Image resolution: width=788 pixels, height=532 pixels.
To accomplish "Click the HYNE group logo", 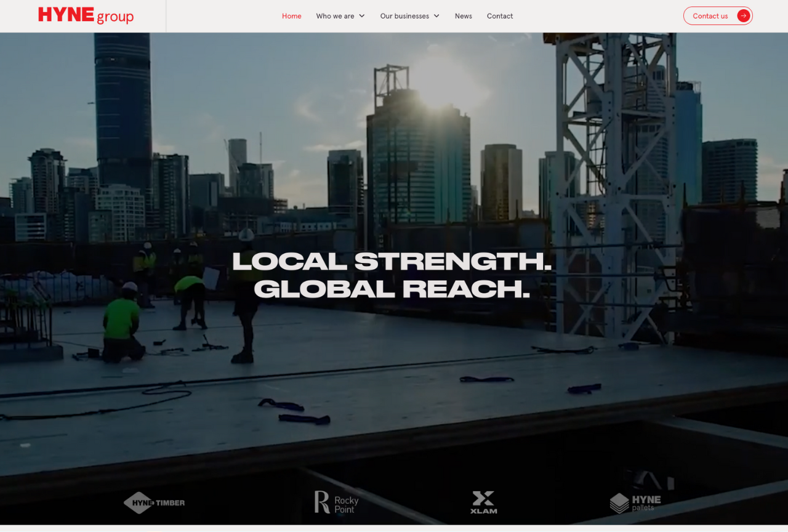I will coord(86,15).
